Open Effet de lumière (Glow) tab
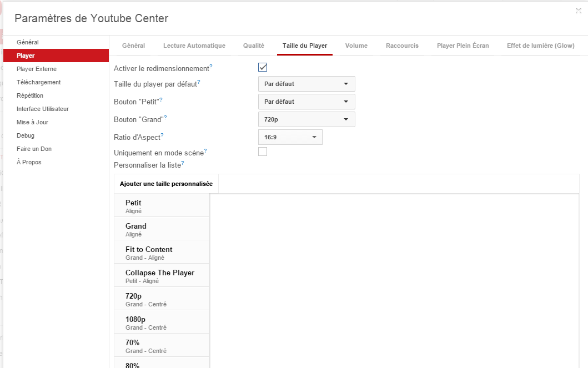 pyautogui.click(x=541, y=46)
